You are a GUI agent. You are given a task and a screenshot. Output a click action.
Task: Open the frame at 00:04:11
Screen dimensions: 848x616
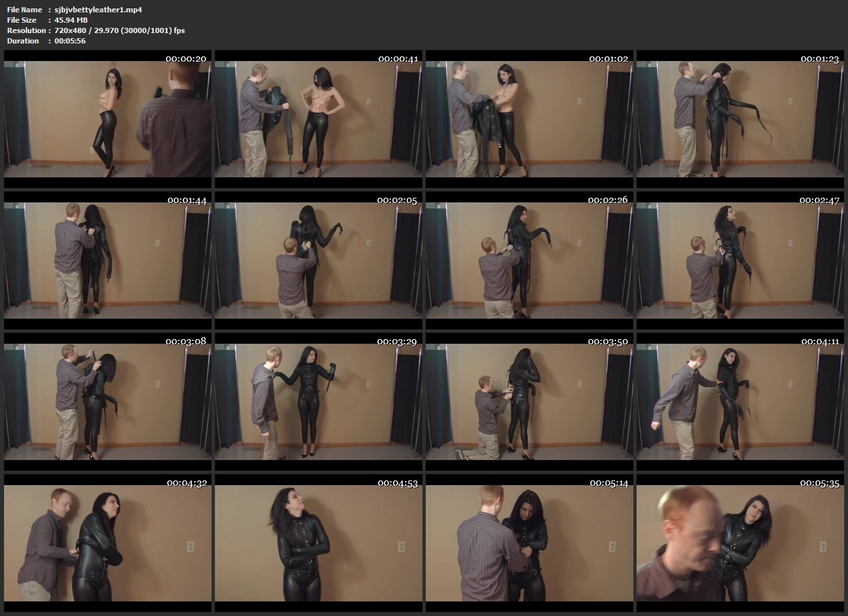(x=740, y=402)
